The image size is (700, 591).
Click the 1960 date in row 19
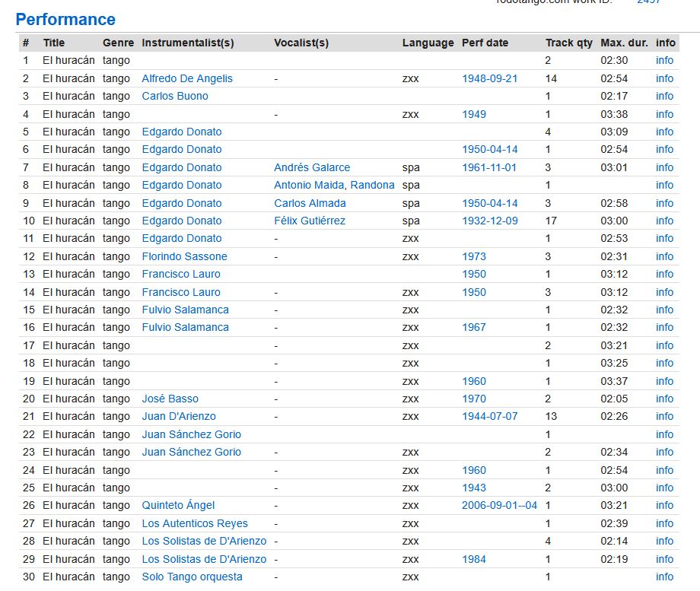(474, 381)
